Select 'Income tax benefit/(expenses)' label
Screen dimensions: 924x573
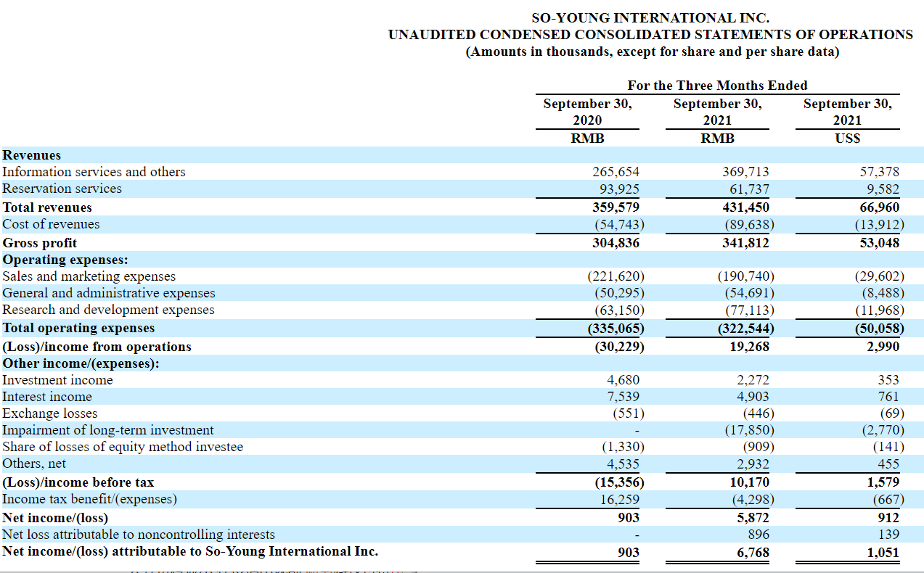90,499
